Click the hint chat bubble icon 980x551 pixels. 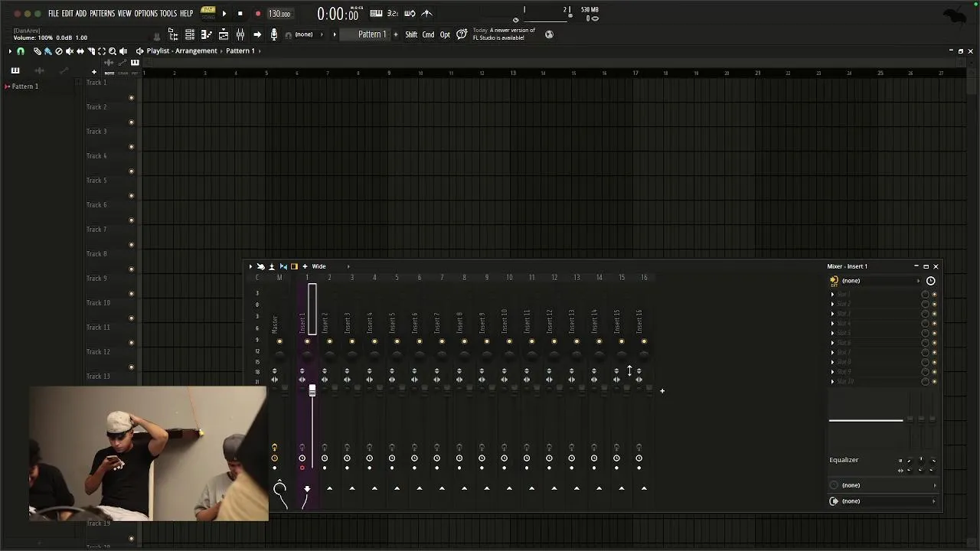click(462, 34)
